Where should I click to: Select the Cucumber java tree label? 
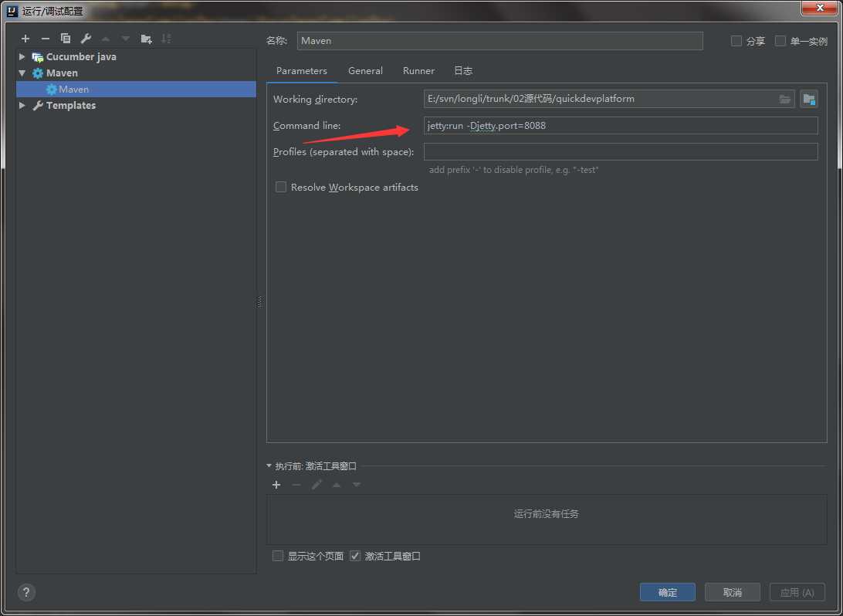[81, 57]
